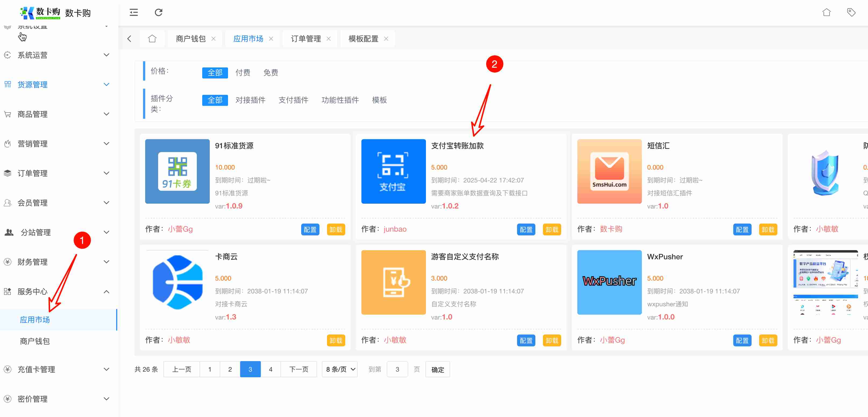Click the refresh icon in top bar
The height and width of the screenshot is (417, 868).
158,12
